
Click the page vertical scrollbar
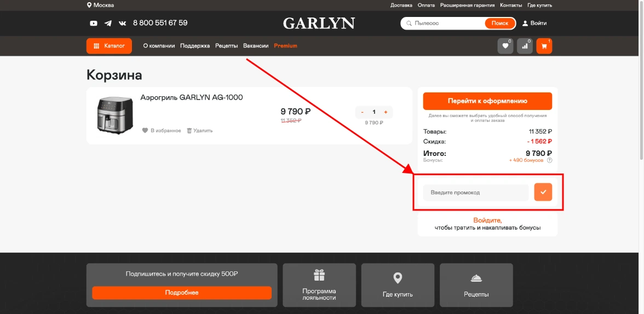tap(641, 80)
